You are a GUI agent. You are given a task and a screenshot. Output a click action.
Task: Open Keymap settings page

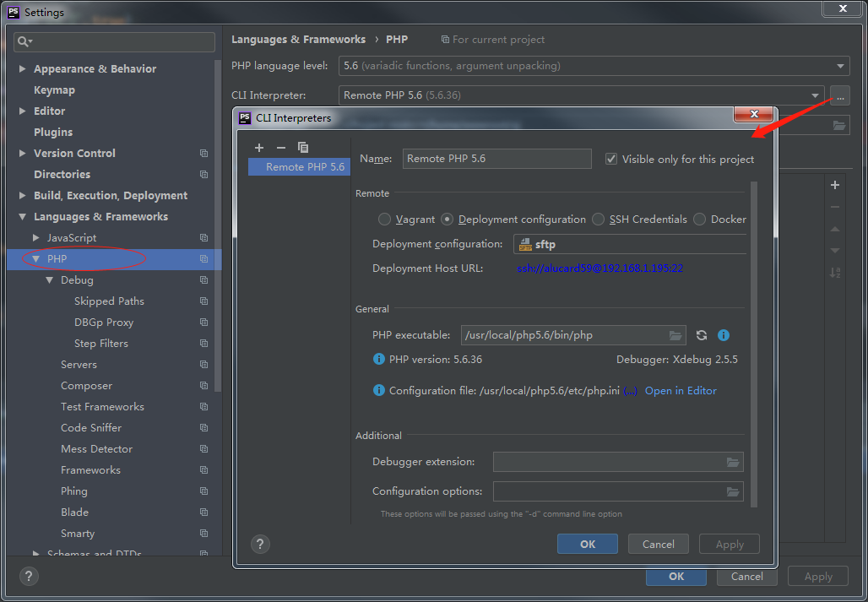54,89
